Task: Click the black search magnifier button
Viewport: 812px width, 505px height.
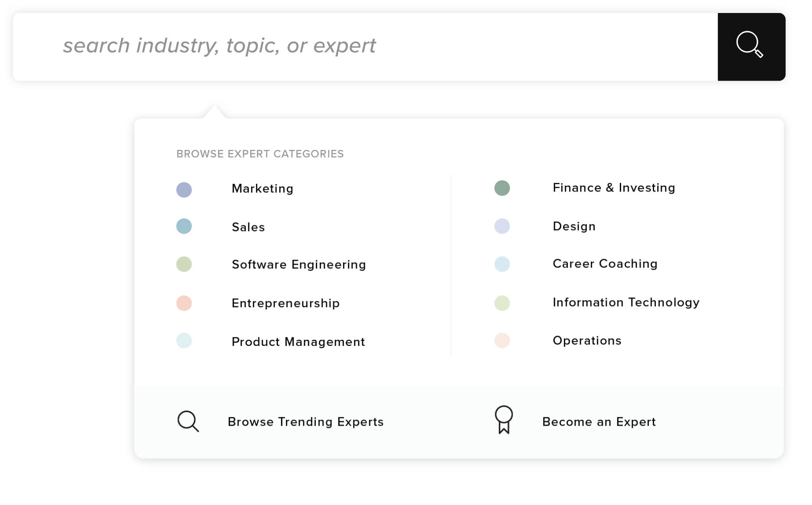Action: coord(751,46)
